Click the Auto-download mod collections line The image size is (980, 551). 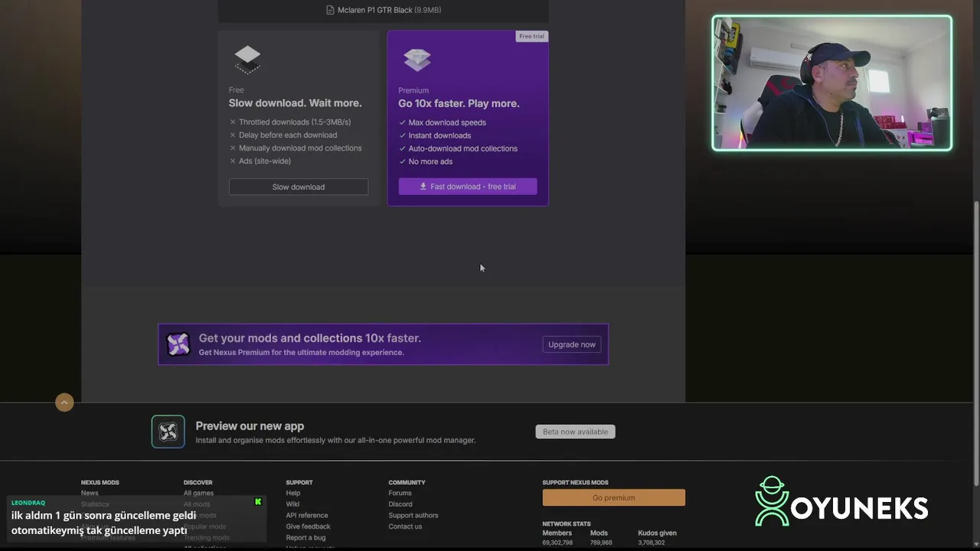click(462, 148)
